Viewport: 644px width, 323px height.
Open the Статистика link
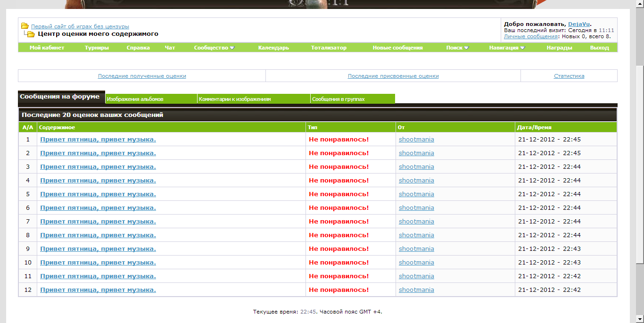click(569, 76)
